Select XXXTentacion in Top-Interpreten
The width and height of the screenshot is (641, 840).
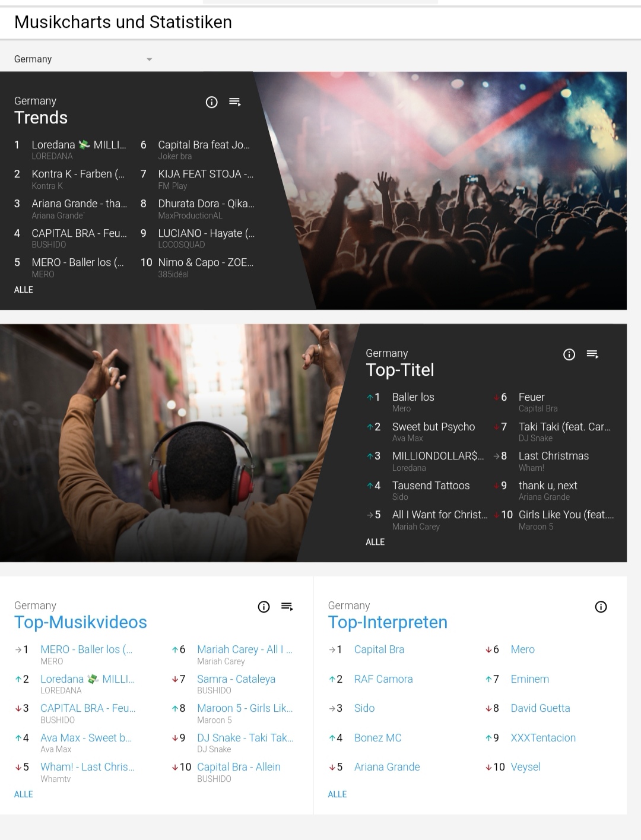point(543,738)
